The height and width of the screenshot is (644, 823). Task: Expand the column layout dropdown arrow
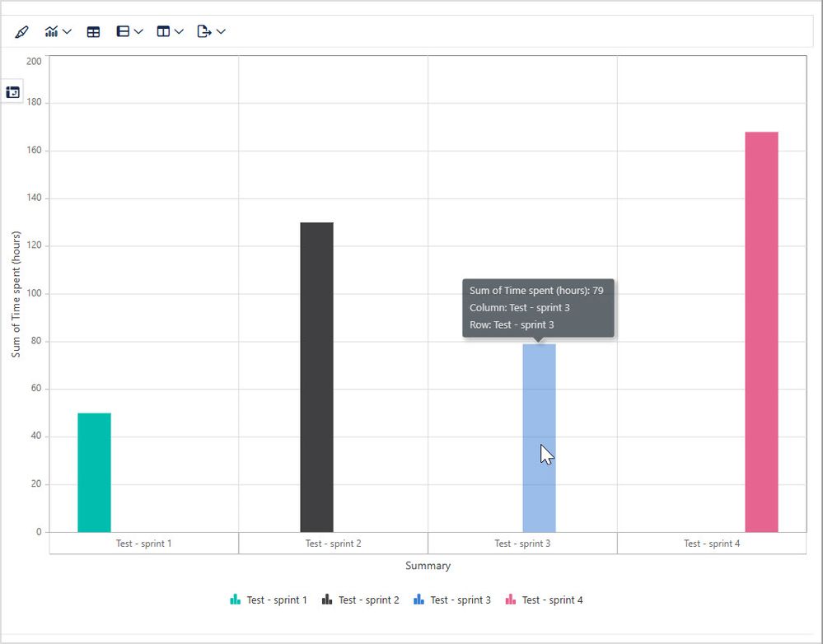(x=179, y=32)
